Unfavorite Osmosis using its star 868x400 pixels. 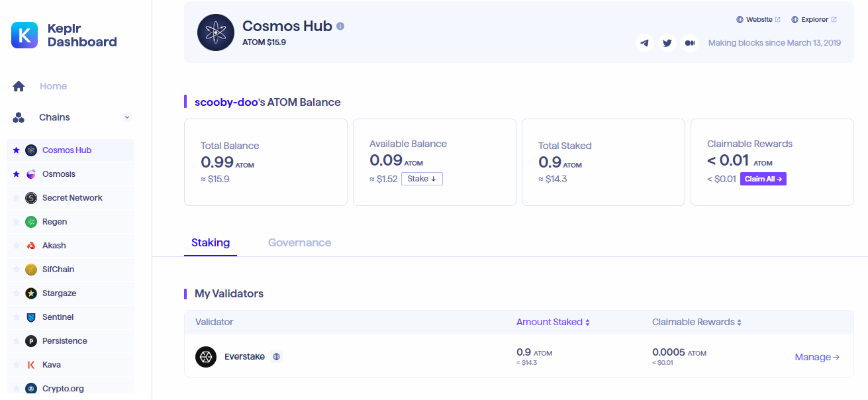(16, 174)
